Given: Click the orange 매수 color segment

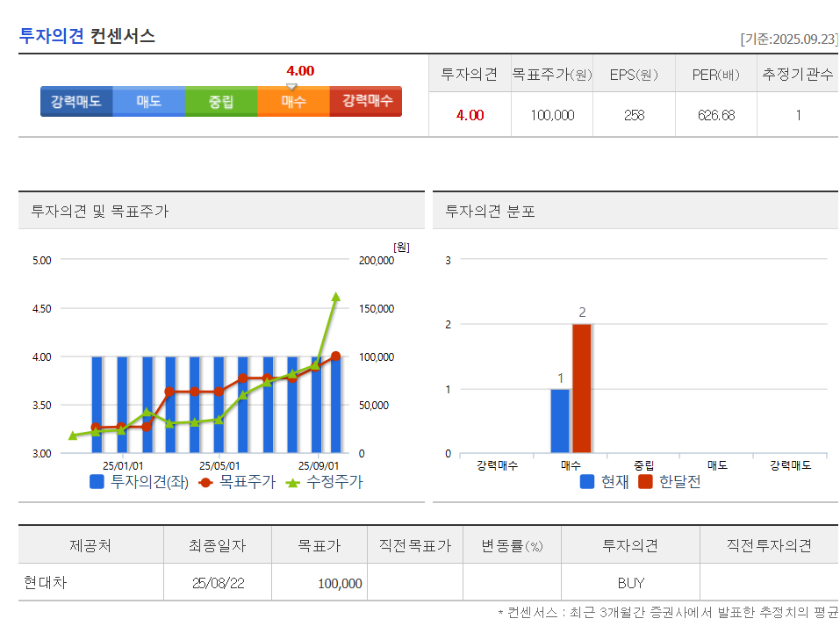Looking at the screenshot, I should (293, 100).
